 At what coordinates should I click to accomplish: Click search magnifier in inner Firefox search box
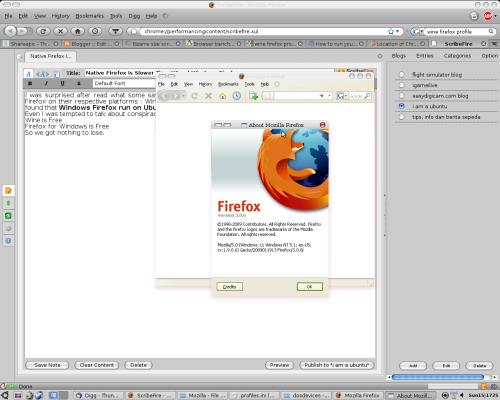coord(367,96)
